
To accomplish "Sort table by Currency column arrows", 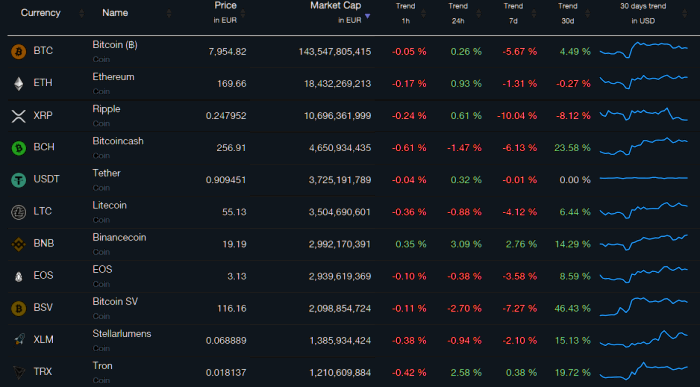I will (x=81, y=13).
